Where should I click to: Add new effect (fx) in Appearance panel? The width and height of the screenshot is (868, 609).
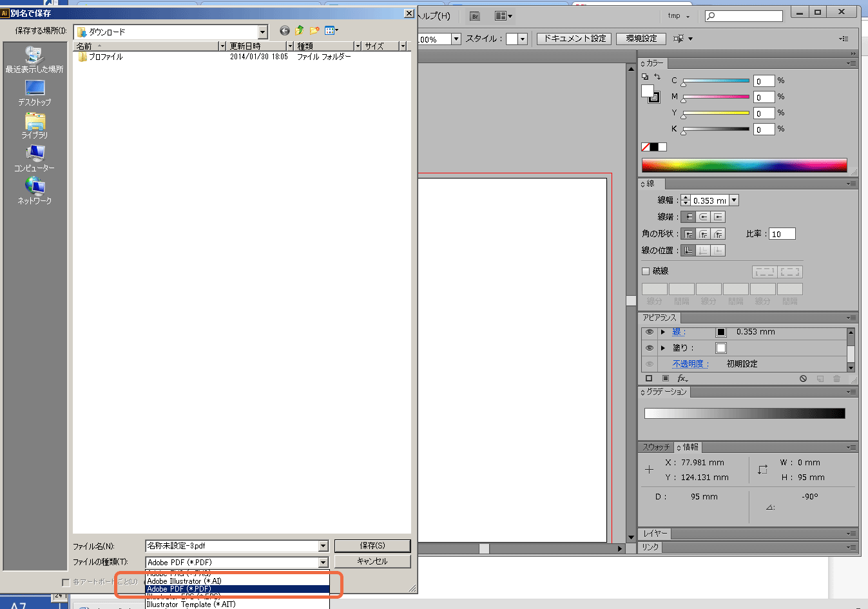click(682, 379)
